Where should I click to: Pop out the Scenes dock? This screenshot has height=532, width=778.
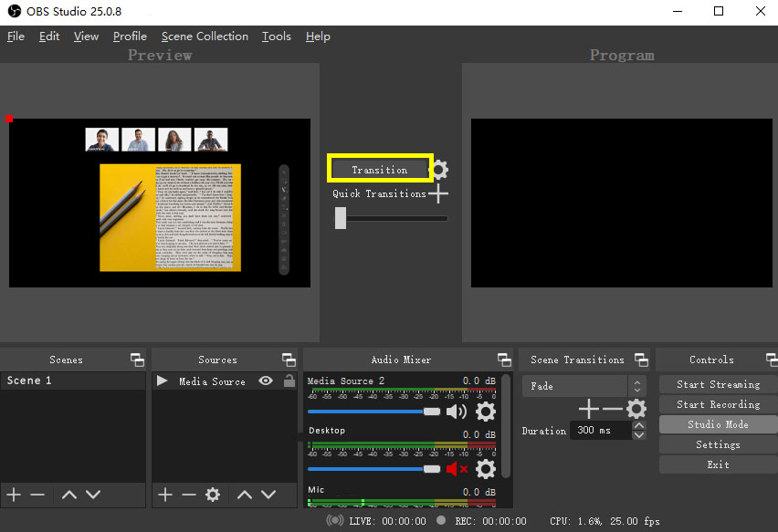point(137,360)
